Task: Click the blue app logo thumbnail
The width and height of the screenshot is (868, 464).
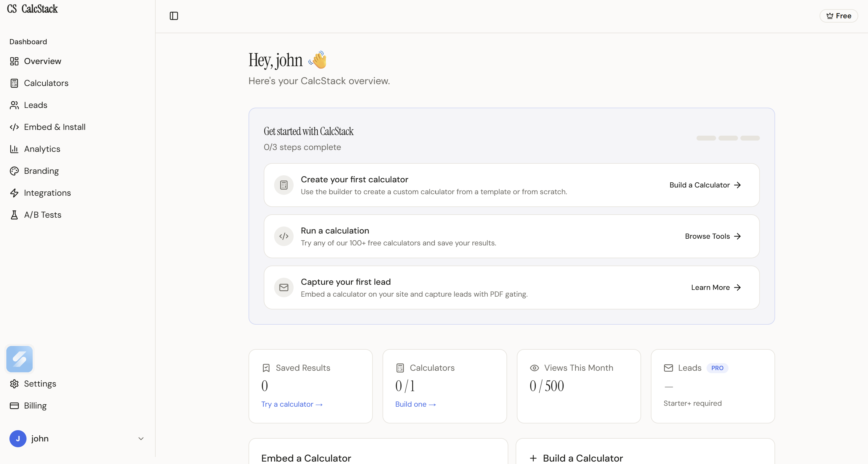Action: click(19, 359)
